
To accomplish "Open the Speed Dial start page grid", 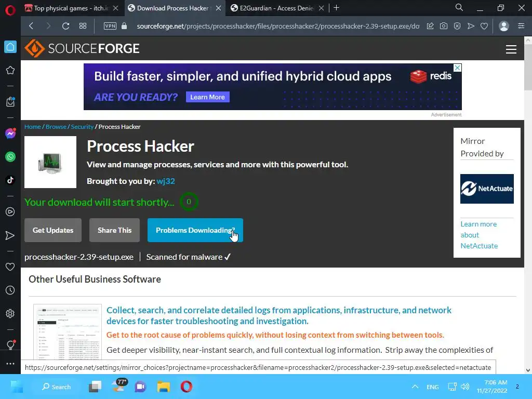I will pyautogui.click(x=83, y=26).
